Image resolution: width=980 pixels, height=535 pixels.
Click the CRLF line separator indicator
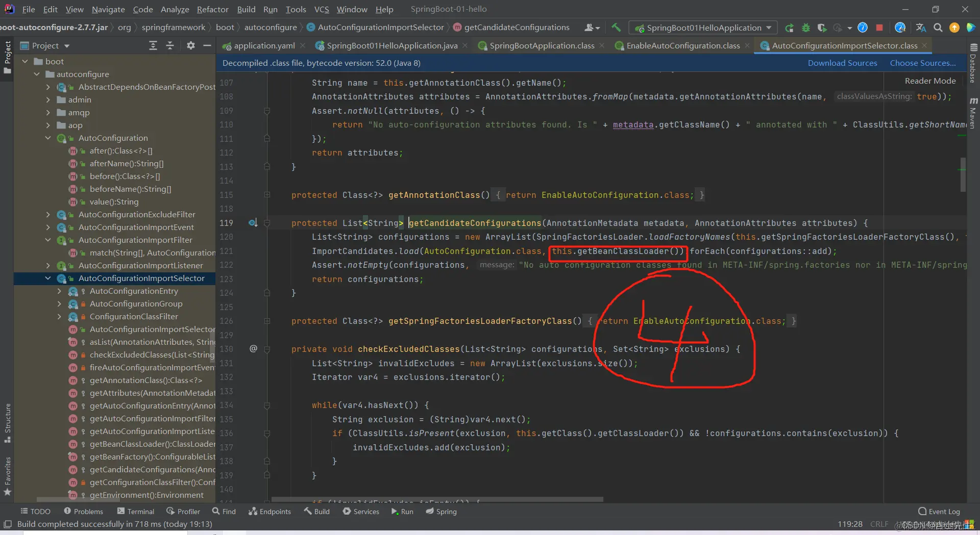(879, 524)
